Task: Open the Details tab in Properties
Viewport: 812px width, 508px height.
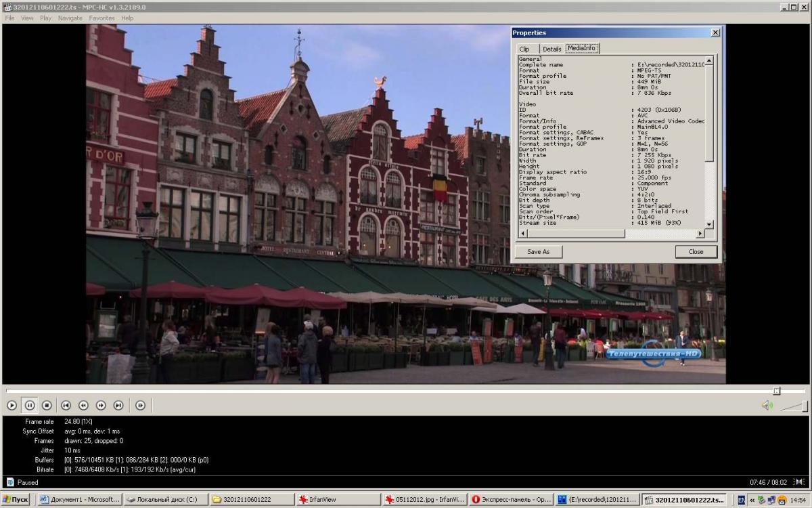Action: coord(551,49)
